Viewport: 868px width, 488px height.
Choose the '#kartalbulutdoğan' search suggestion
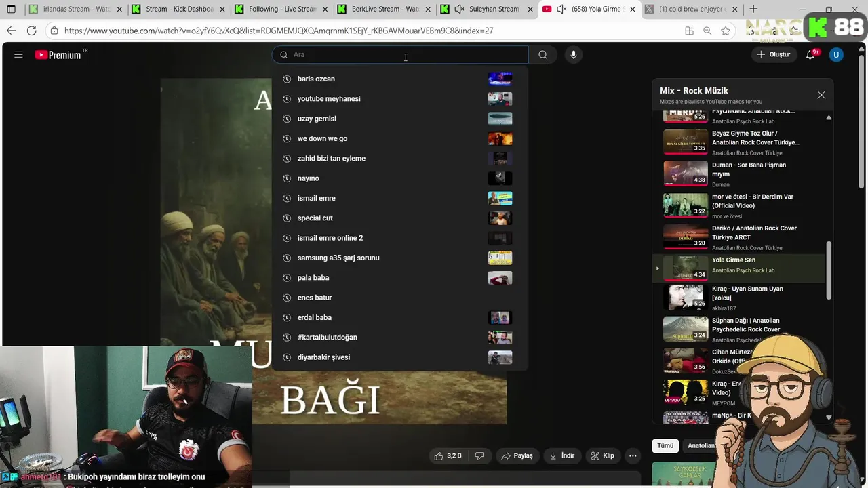pos(400,338)
